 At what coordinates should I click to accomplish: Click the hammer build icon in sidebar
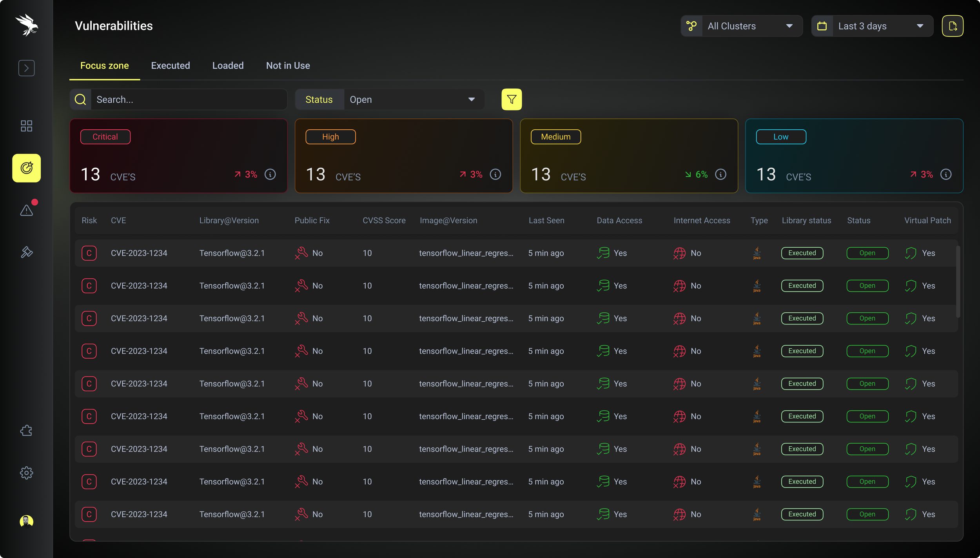click(26, 252)
